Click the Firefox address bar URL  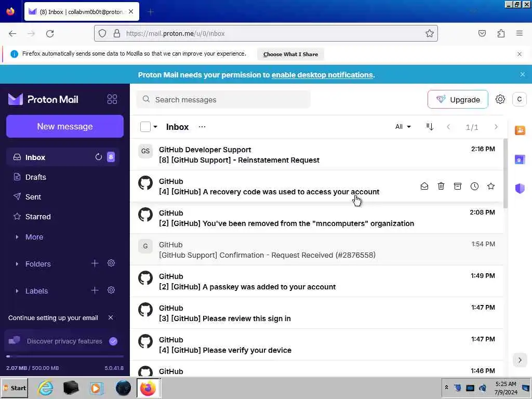(175, 34)
